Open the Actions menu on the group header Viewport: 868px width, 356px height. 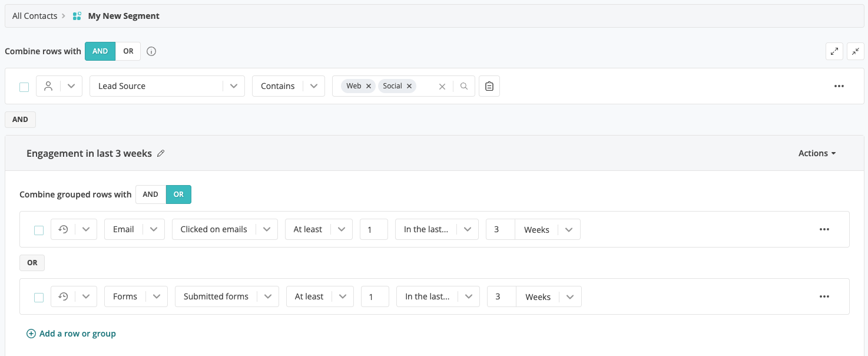816,153
